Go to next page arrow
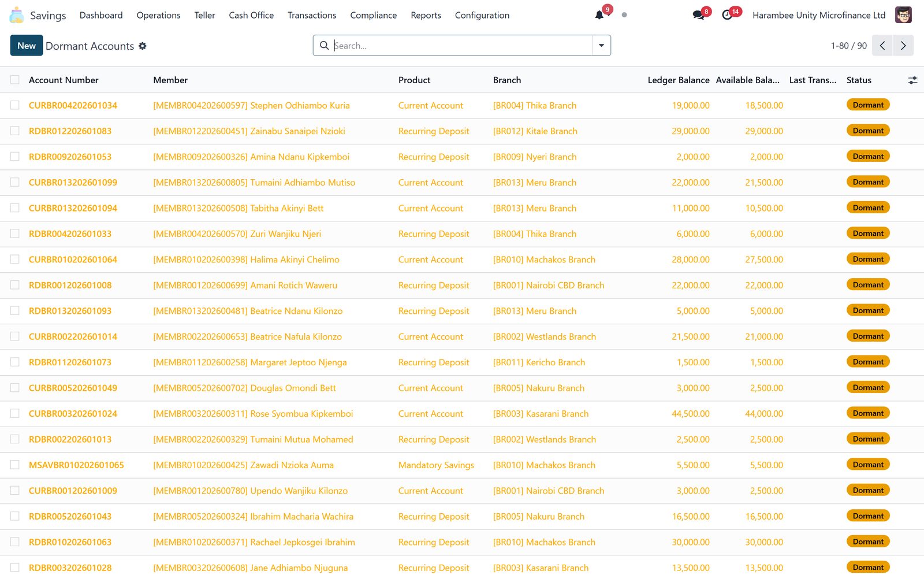The image size is (924, 578). [x=903, y=46]
